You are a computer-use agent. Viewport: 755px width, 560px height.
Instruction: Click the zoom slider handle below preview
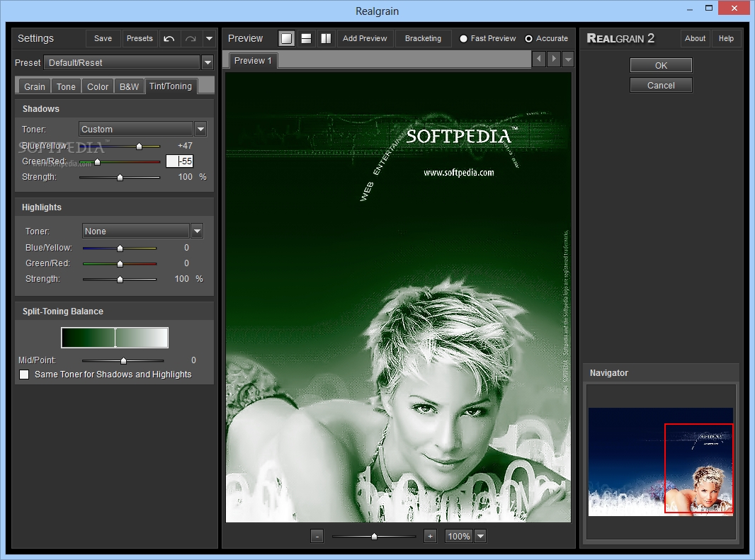[374, 536]
